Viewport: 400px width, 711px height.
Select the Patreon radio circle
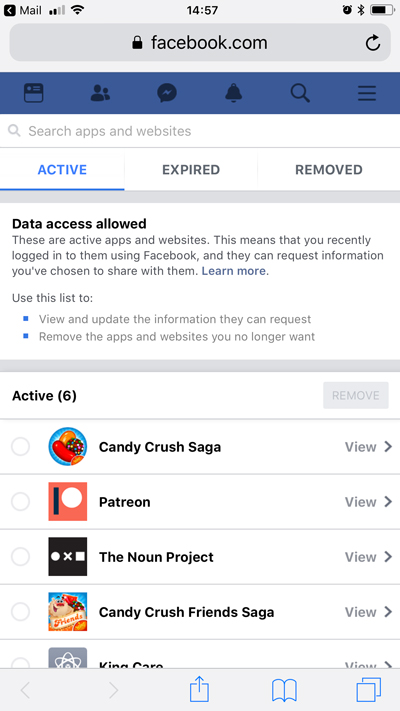tap(20, 502)
